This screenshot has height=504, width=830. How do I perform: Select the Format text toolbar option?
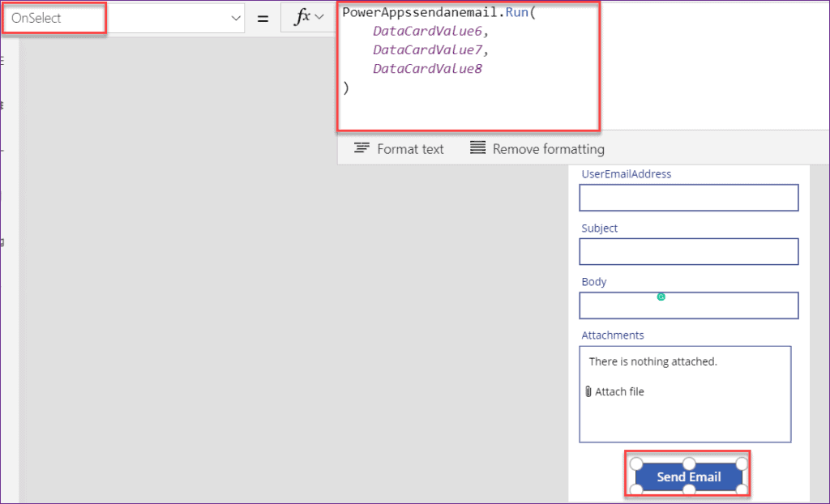tap(409, 148)
